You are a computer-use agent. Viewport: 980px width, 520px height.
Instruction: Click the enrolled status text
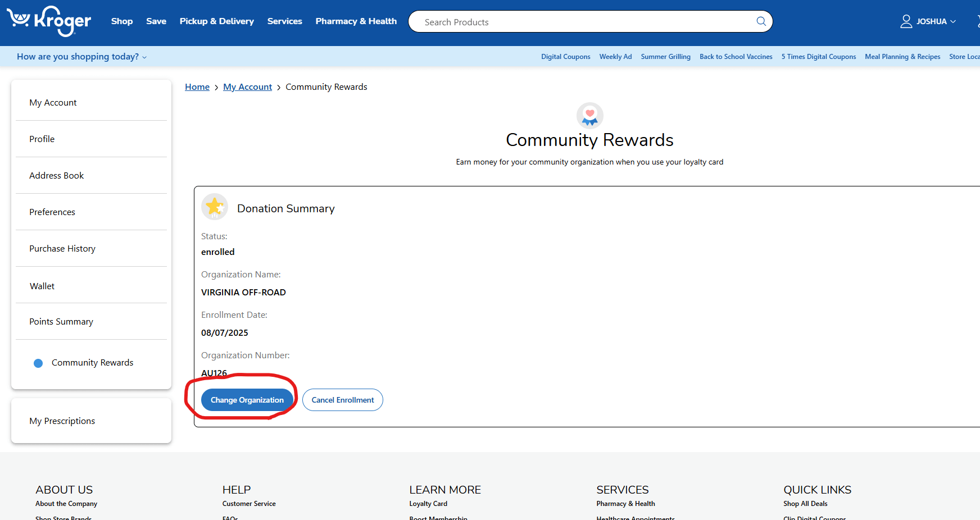coord(218,252)
